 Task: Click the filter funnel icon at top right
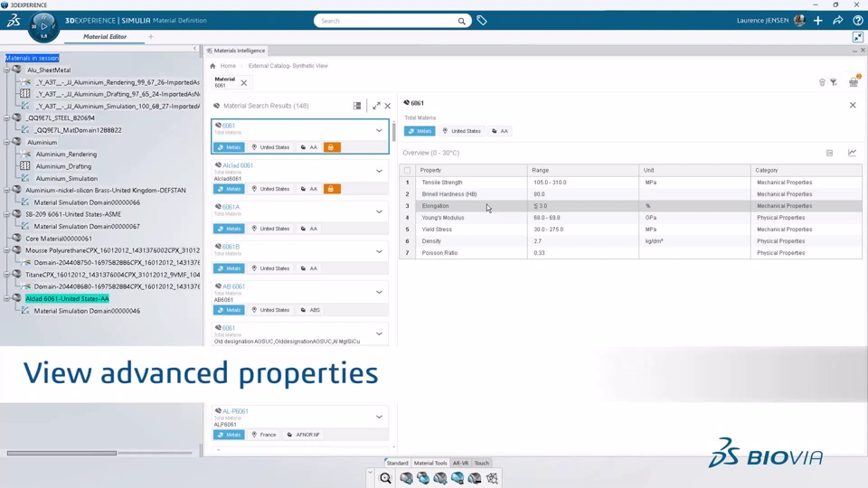tap(834, 82)
